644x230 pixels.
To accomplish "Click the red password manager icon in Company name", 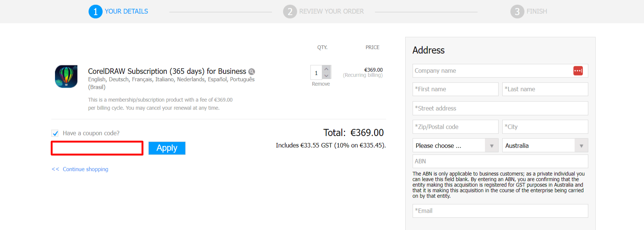I will click(x=578, y=71).
